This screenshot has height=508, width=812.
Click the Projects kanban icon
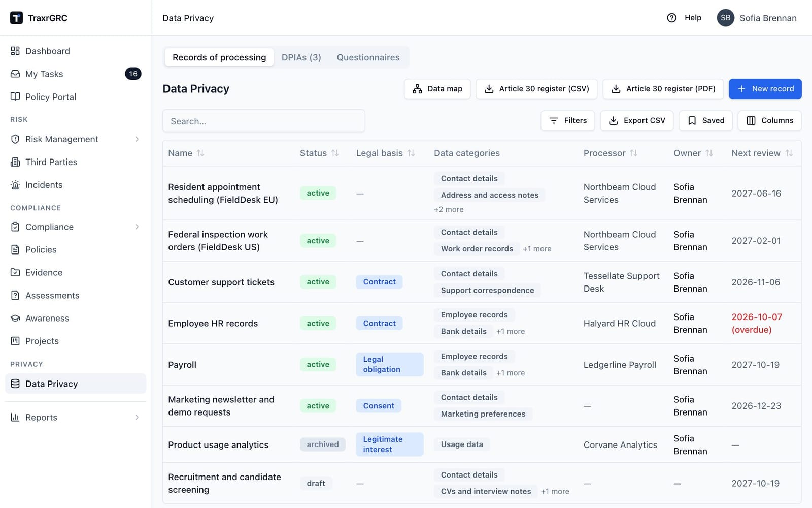pyautogui.click(x=15, y=341)
